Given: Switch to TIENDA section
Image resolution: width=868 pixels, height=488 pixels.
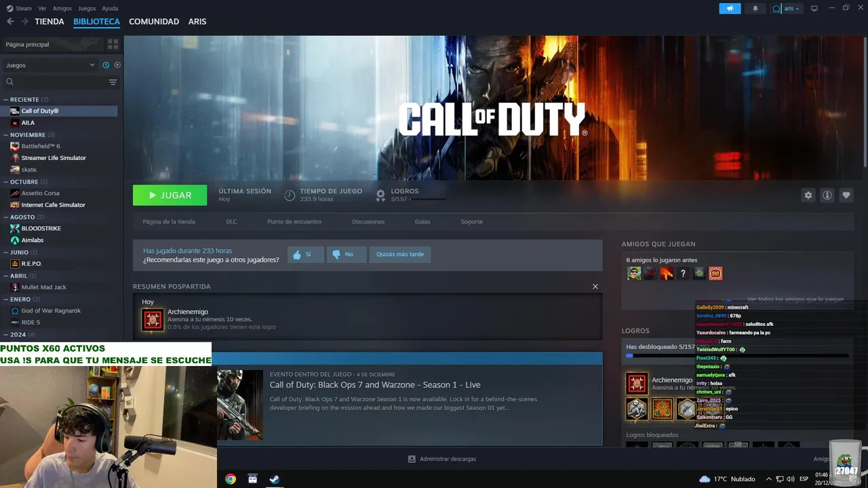Looking at the screenshot, I should 50,22.
